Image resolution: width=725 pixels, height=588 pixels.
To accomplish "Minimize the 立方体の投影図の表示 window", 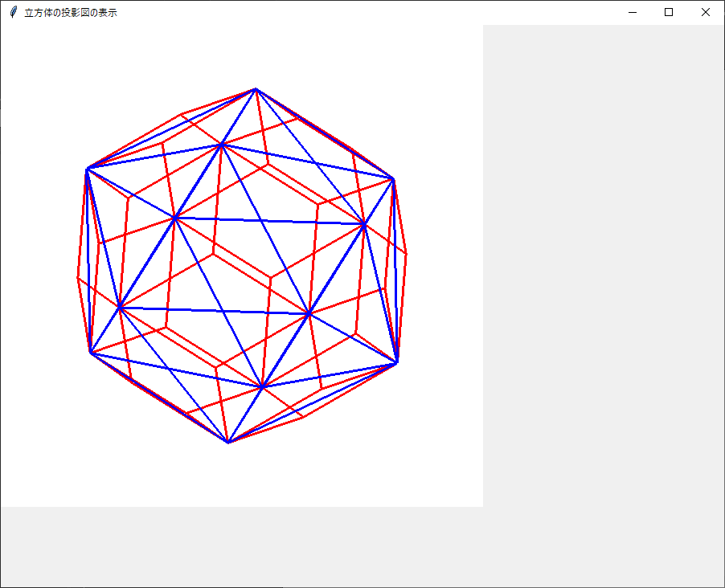I will [633, 13].
